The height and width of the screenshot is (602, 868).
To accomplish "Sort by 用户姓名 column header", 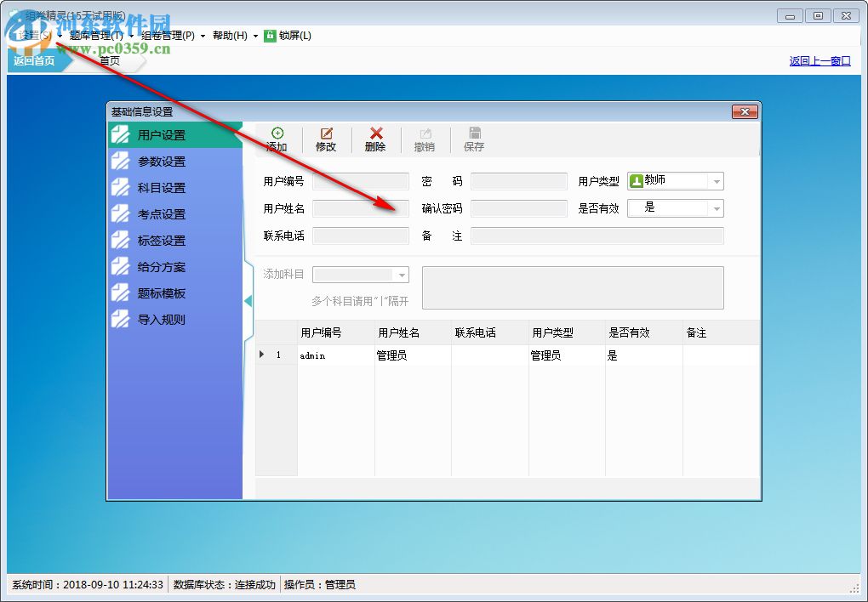I will tap(413, 332).
